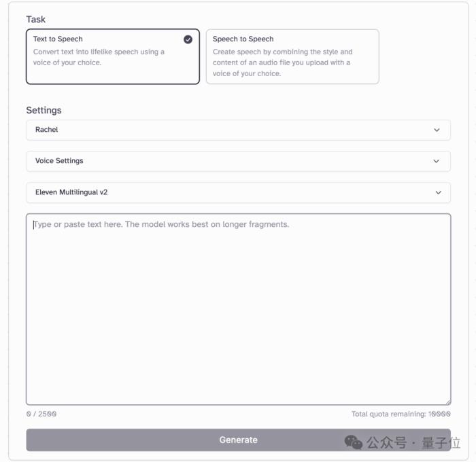The height and width of the screenshot is (462, 476).
Task: Focus the Type or paste text area
Action: pos(238,309)
